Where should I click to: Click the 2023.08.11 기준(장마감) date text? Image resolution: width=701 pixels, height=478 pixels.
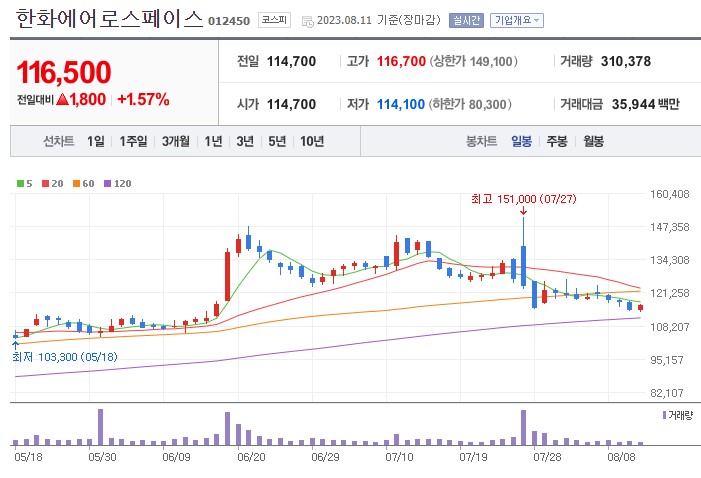click(379, 21)
